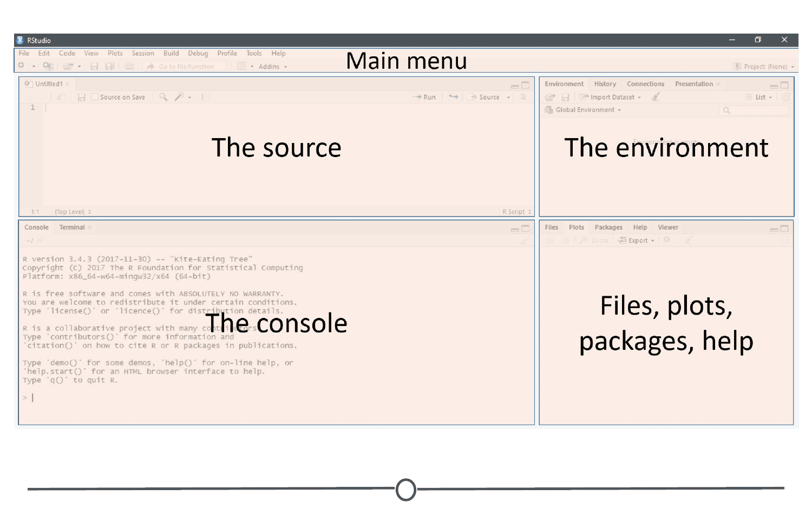Image resolution: width=812 pixels, height=508 pixels.
Task: Switch to the Plots tab
Action: 577,227
